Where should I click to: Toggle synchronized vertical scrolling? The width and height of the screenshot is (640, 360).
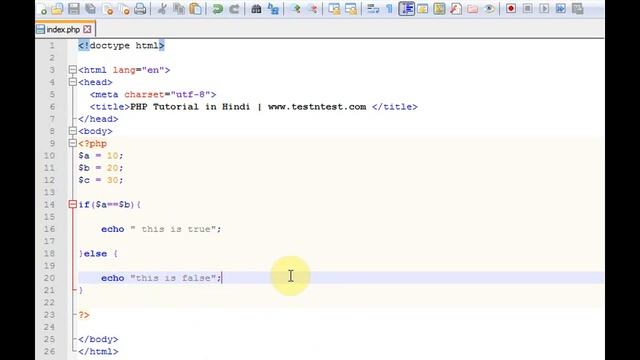tap(334, 9)
